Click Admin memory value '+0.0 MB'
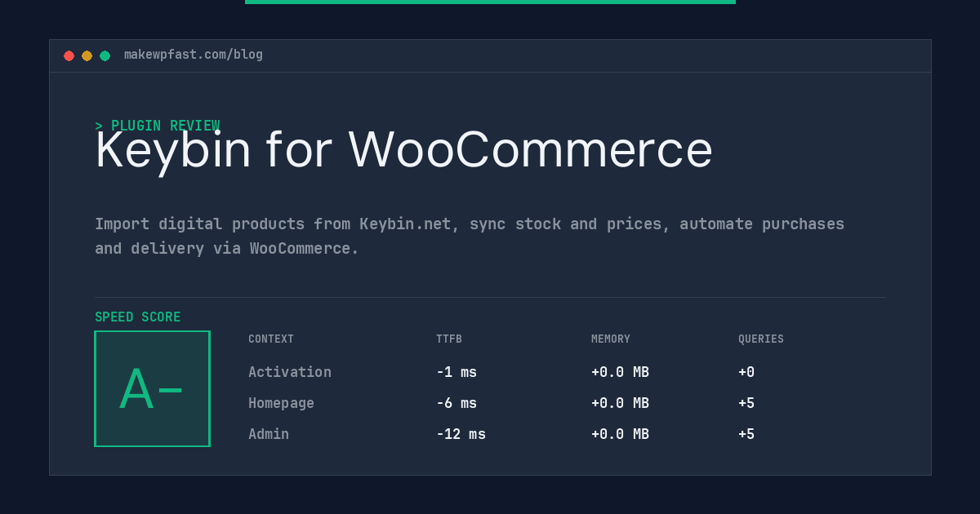The image size is (980, 514). (620, 434)
